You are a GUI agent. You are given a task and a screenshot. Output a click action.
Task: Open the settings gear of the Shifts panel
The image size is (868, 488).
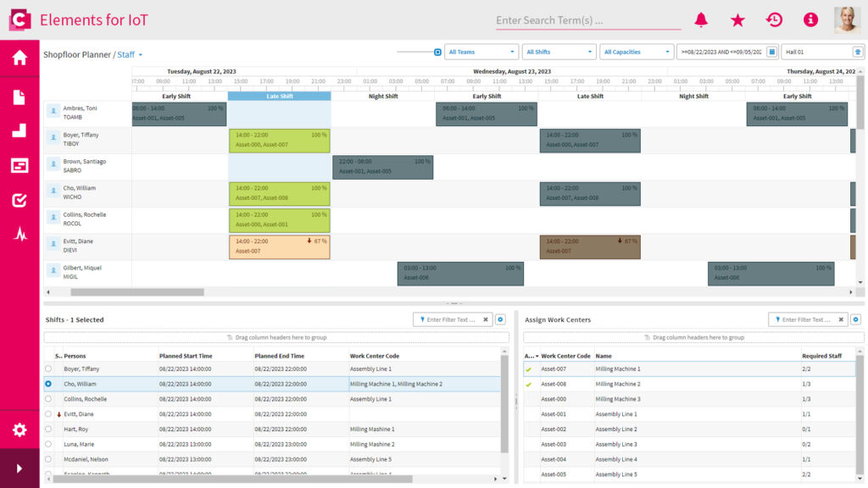pos(499,319)
